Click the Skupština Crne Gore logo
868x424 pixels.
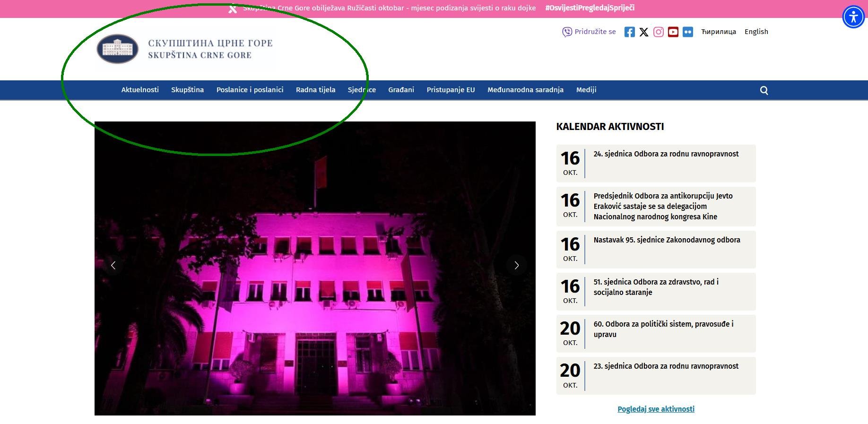185,49
